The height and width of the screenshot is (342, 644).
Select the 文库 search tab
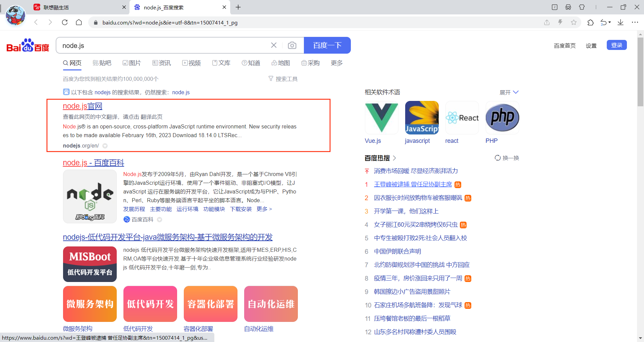(221, 63)
